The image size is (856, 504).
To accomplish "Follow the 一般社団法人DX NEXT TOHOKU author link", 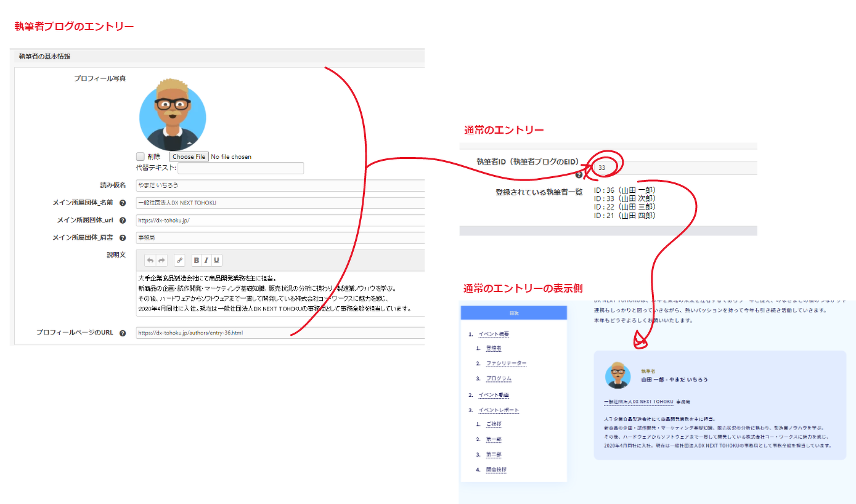I will 638,402.
